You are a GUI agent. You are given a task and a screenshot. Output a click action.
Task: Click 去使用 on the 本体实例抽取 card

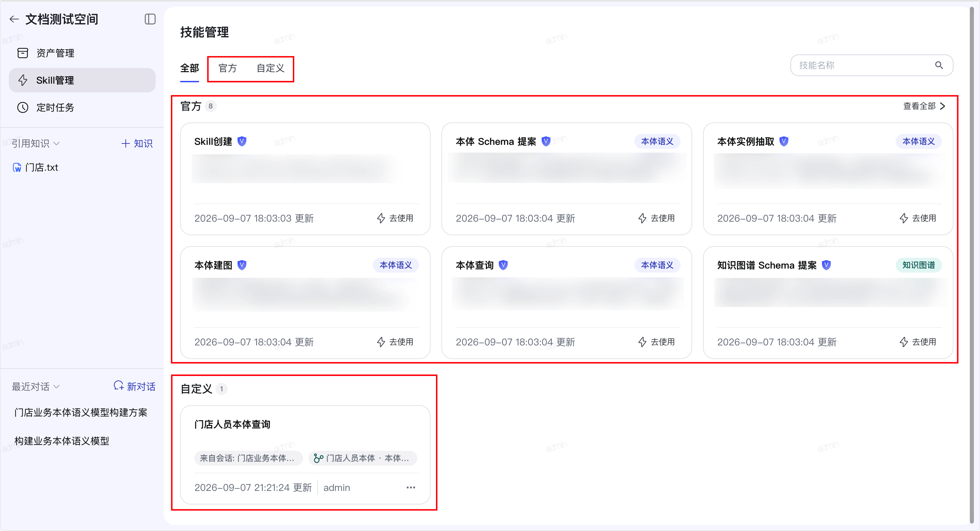917,218
